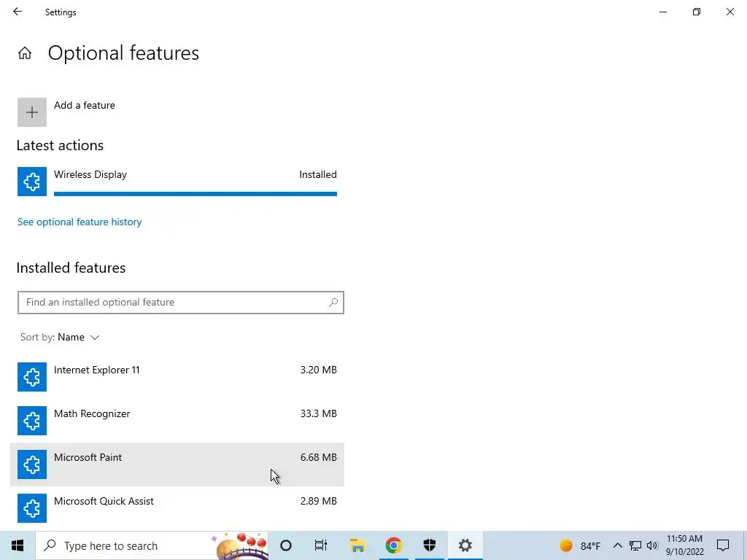Restore down the Settings window
This screenshot has width=747, height=560.
697,12
